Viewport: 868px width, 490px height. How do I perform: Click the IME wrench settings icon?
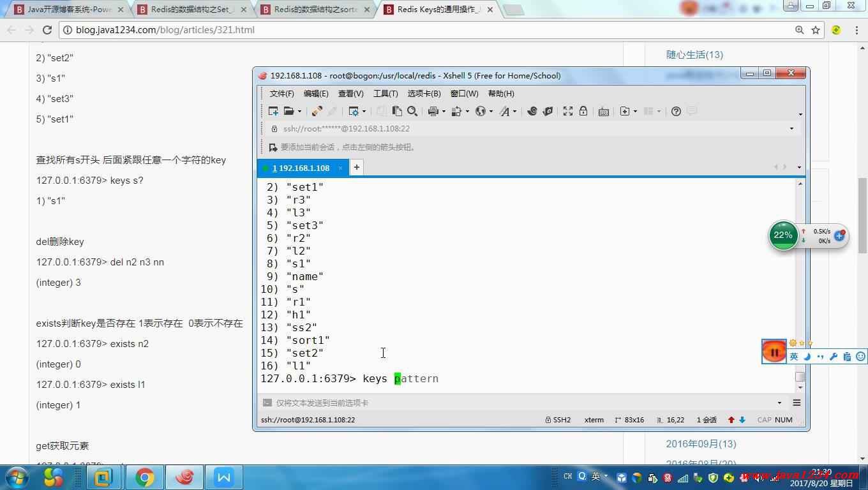(x=834, y=357)
